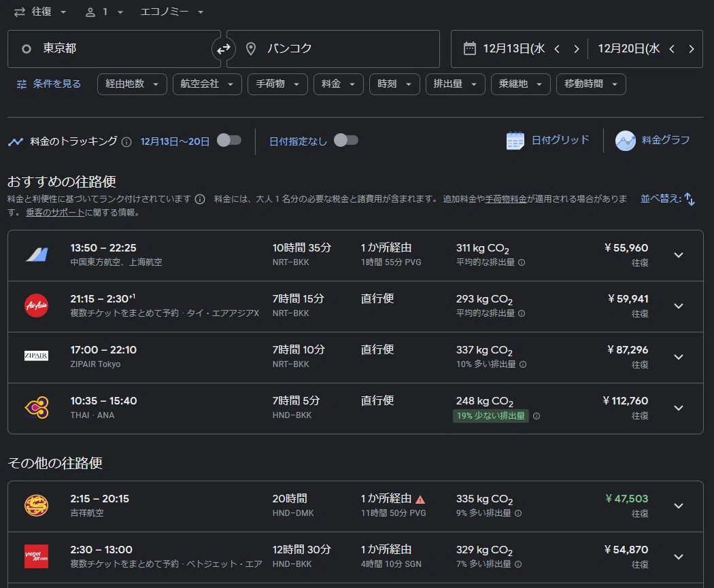This screenshot has width=714, height=588.
Task: Go to next return date
Action: pyautogui.click(x=692, y=49)
